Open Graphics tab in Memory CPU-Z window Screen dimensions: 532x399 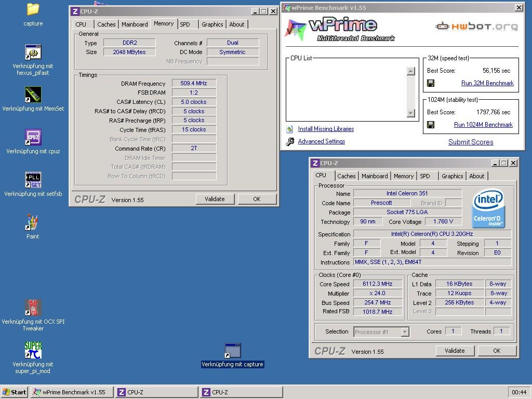point(212,24)
